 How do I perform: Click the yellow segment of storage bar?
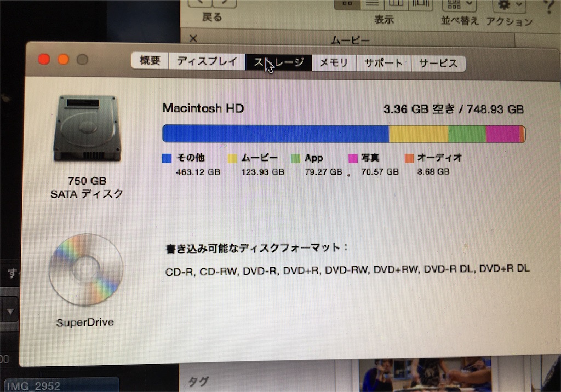[x=419, y=134]
